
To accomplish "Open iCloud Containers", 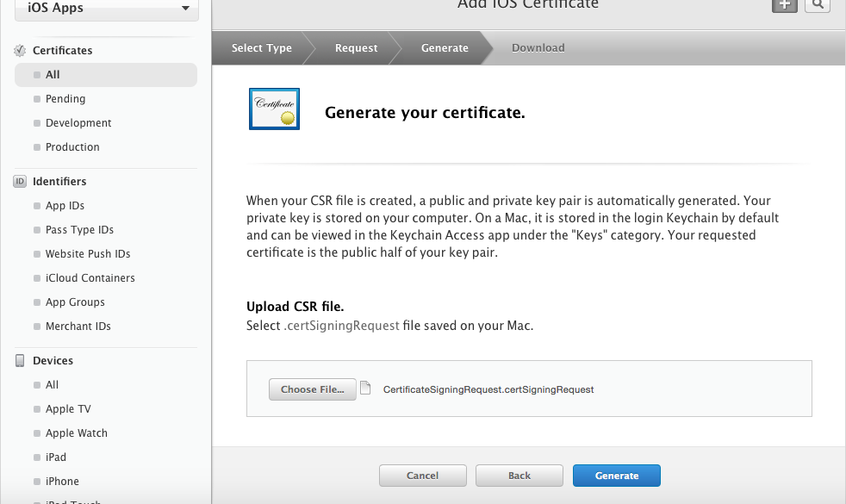I will click(x=90, y=278).
